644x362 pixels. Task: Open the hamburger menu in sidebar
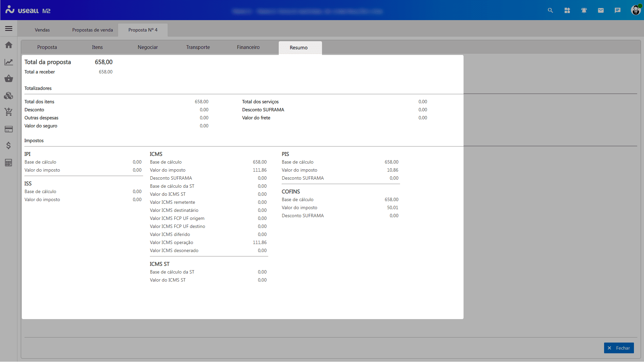pos(9,29)
